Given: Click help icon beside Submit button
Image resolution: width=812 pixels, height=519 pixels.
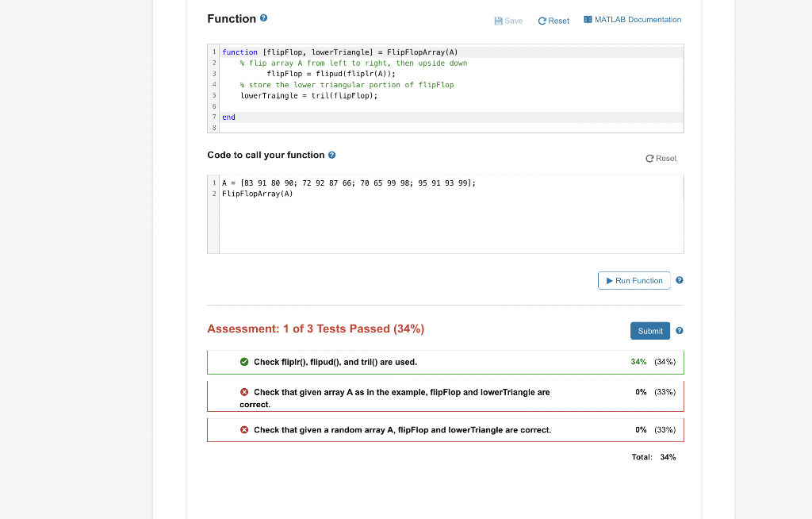Looking at the screenshot, I should [680, 330].
